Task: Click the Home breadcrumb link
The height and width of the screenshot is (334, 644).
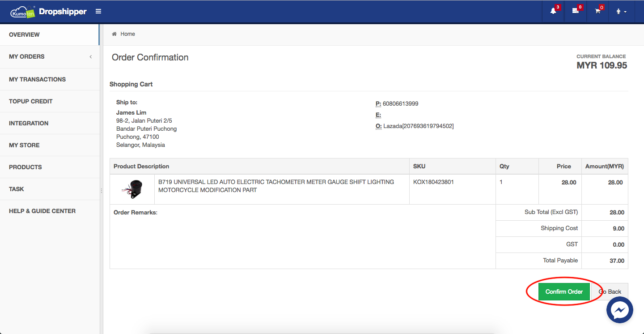Action: (x=127, y=34)
